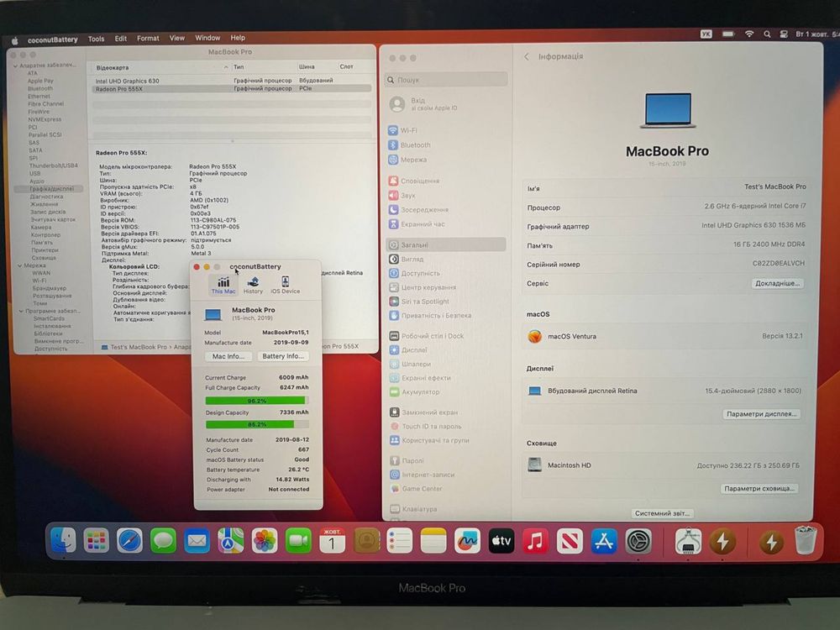
Task: Open the View menu
Action: click(176, 38)
